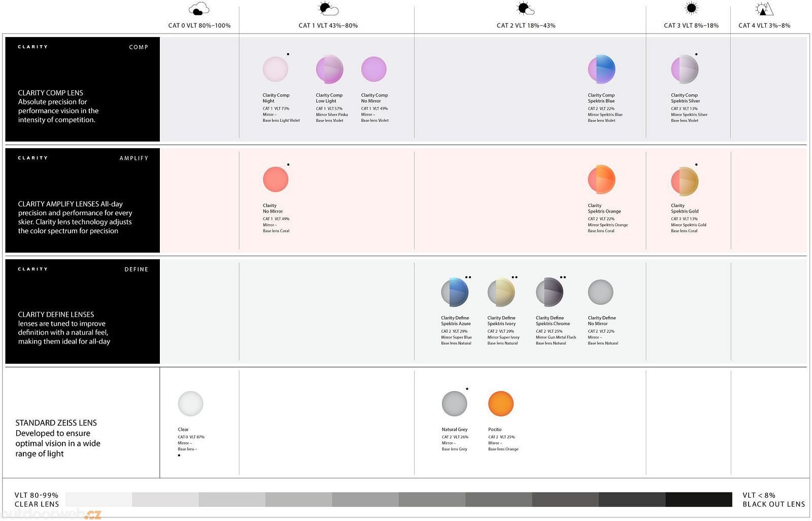812x521 pixels.
Task: Click the Clarity Comp black header panel
Action: 82,89
